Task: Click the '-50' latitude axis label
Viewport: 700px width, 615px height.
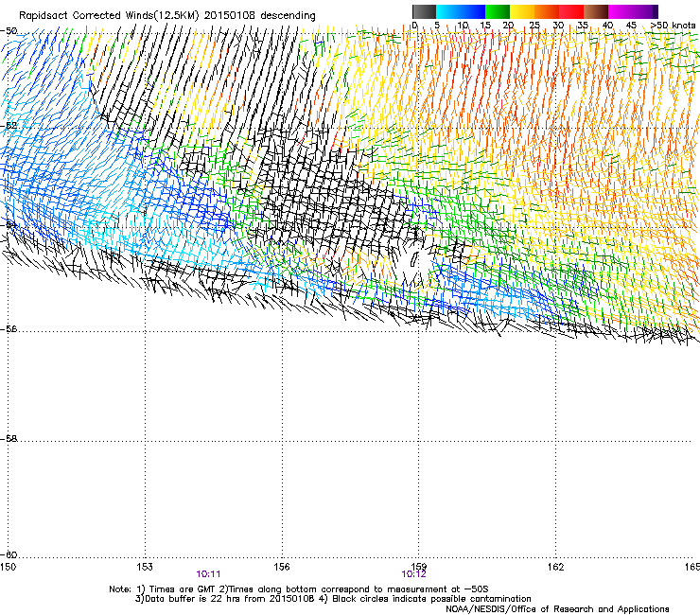Action: click(x=9, y=31)
